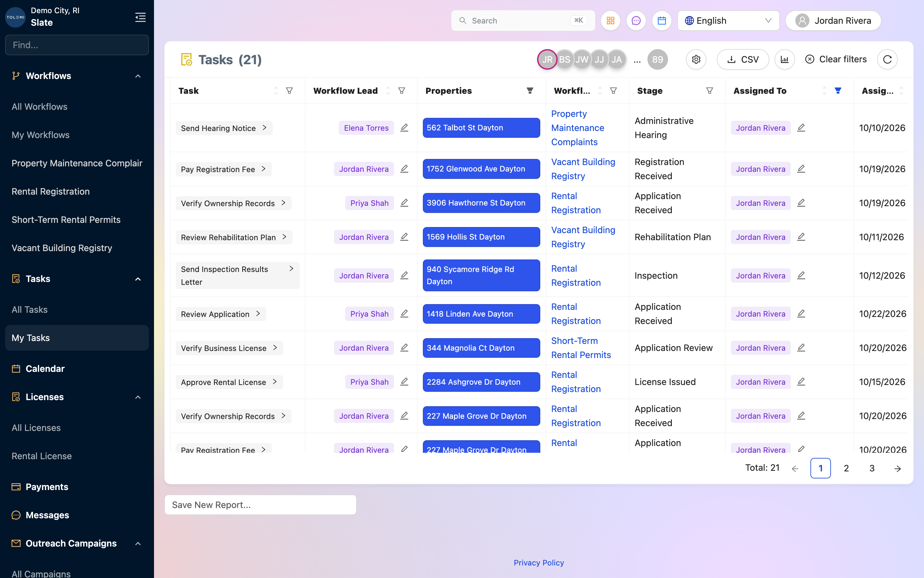924x578 pixels.
Task: Click Clear filters button
Action: point(836,60)
